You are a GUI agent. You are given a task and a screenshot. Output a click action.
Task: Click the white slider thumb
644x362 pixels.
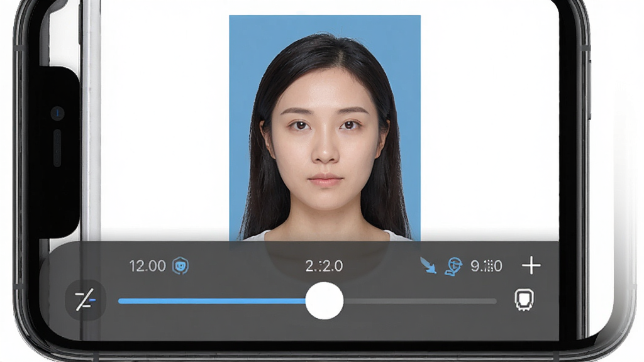coord(325,300)
